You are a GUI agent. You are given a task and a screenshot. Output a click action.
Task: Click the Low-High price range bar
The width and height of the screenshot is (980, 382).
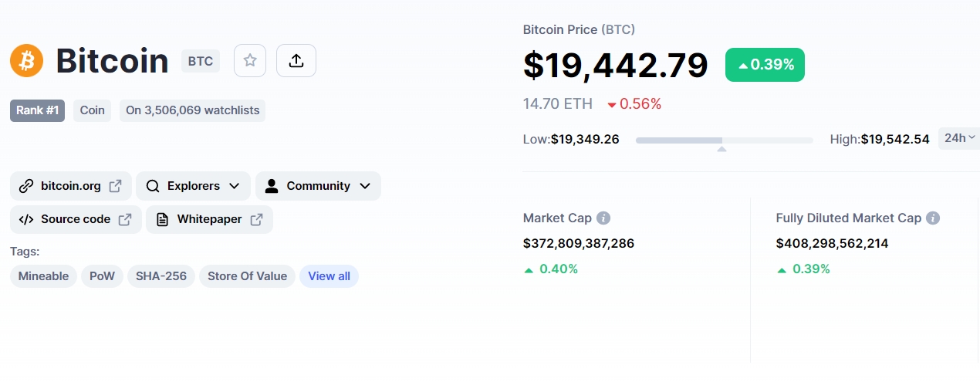click(x=724, y=140)
